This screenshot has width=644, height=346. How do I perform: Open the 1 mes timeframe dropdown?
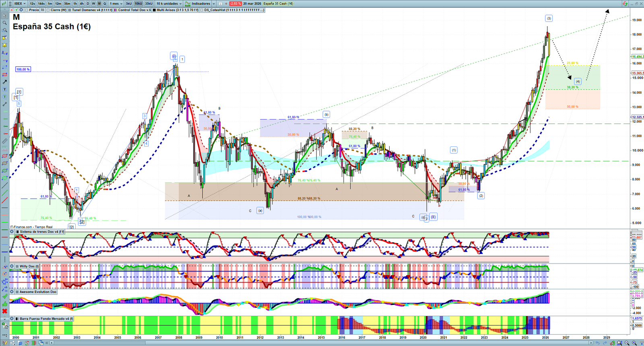[x=116, y=4]
